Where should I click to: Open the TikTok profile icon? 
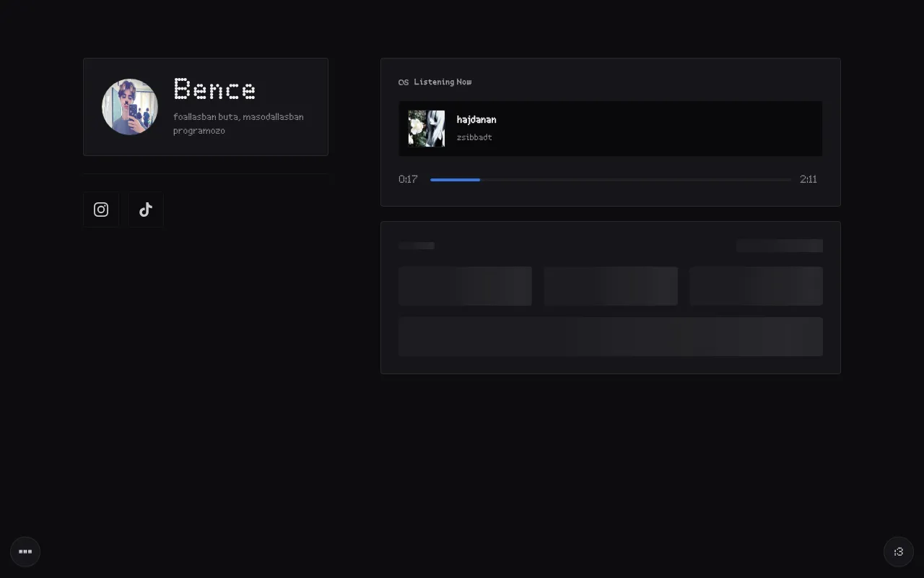[146, 210]
